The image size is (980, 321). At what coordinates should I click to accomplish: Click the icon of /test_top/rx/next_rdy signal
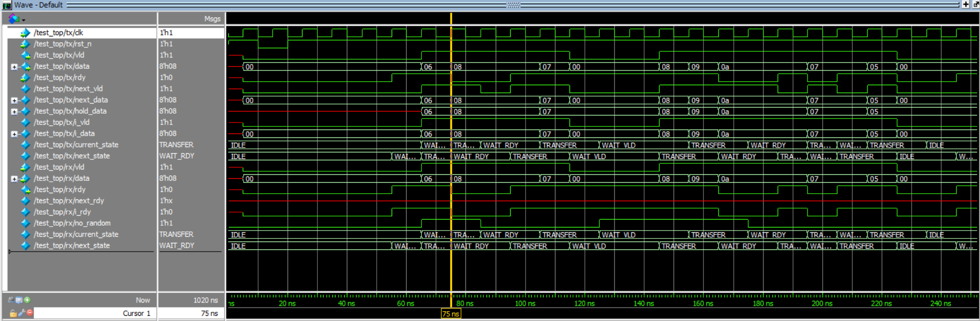[x=25, y=201]
